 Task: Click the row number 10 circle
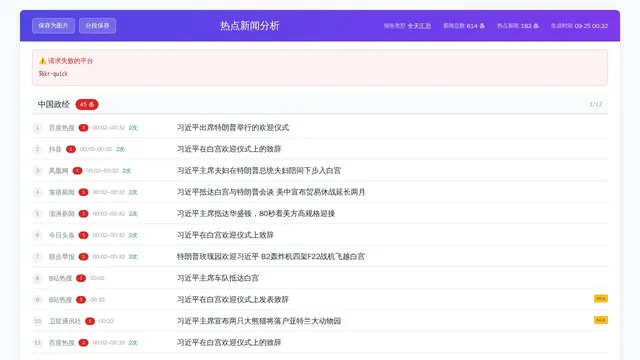click(x=38, y=321)
